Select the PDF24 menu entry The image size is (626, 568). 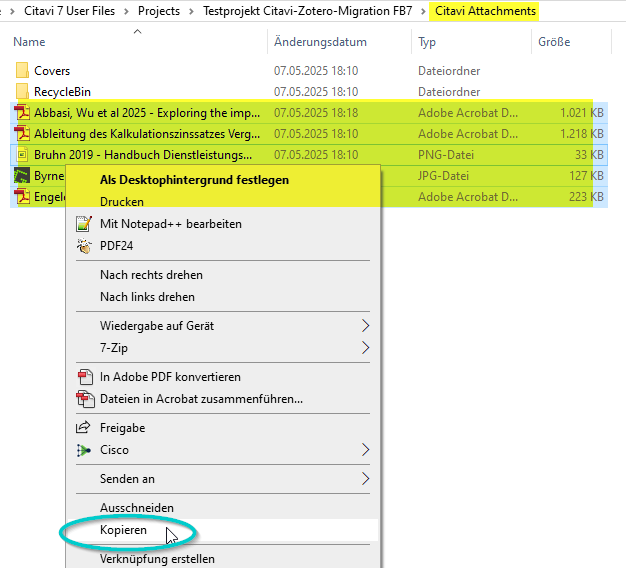click(x=117, y=246)
